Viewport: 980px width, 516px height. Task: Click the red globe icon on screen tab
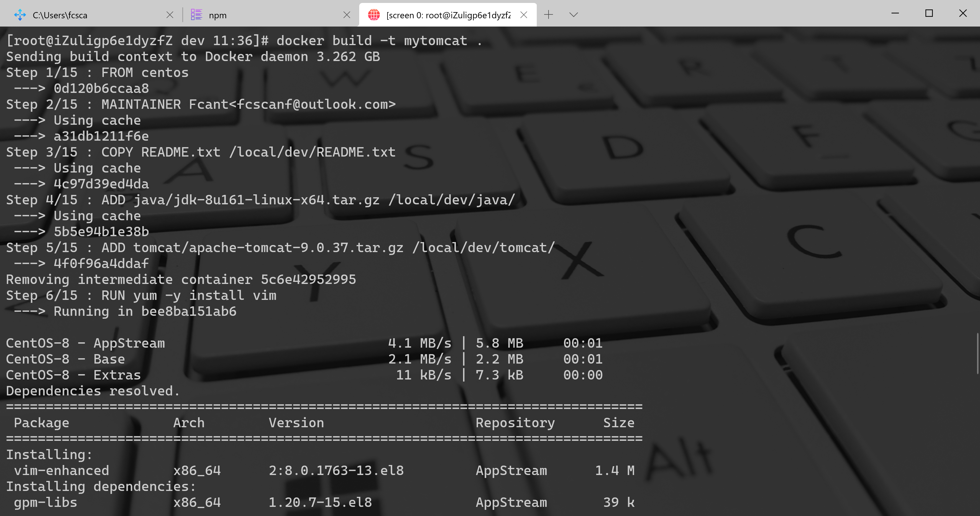tap(374, 15)
